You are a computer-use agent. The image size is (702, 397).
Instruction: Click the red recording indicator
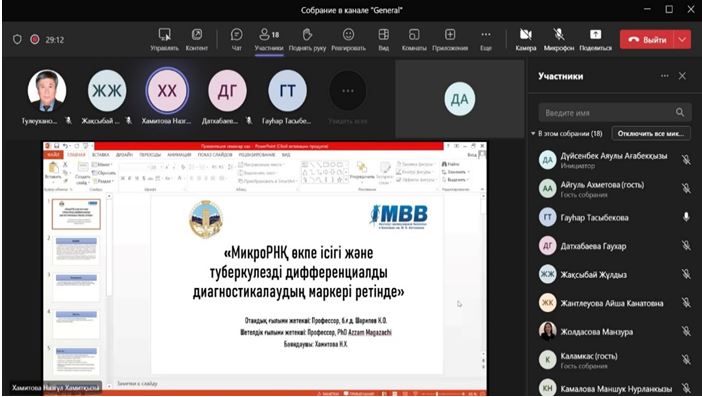tap(34, 39)
